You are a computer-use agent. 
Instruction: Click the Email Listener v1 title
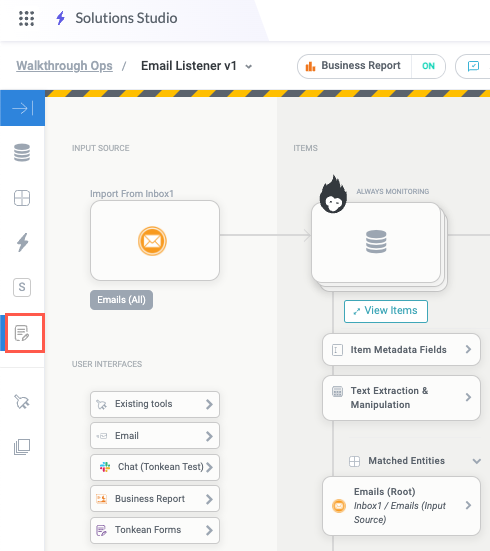point(189,66)
